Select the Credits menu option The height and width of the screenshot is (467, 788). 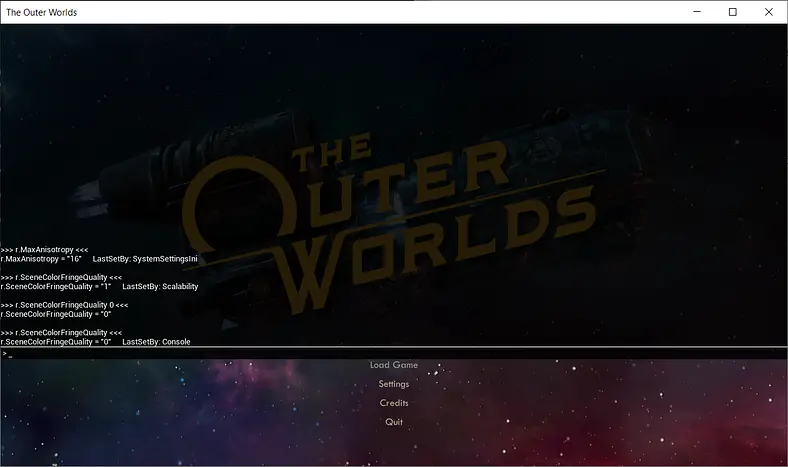point(393,403)
